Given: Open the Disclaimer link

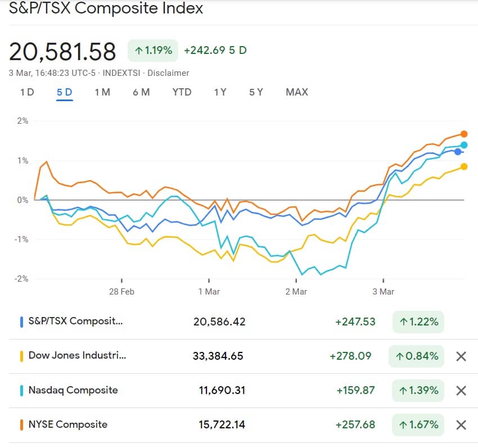Looking at the screenshot, I should (168, 73).
